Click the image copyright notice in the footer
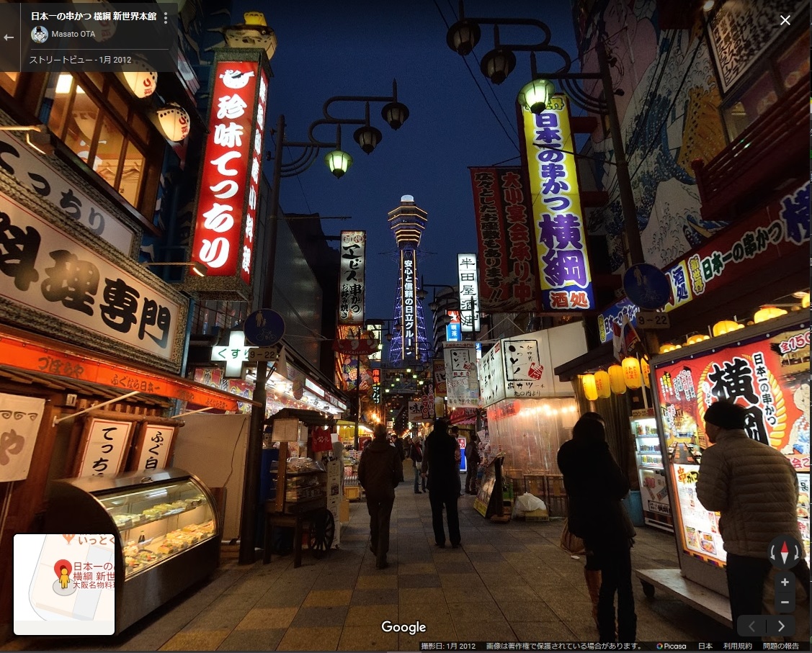The height and width of the screenshot is (653, 812). [x=564, y=647]
